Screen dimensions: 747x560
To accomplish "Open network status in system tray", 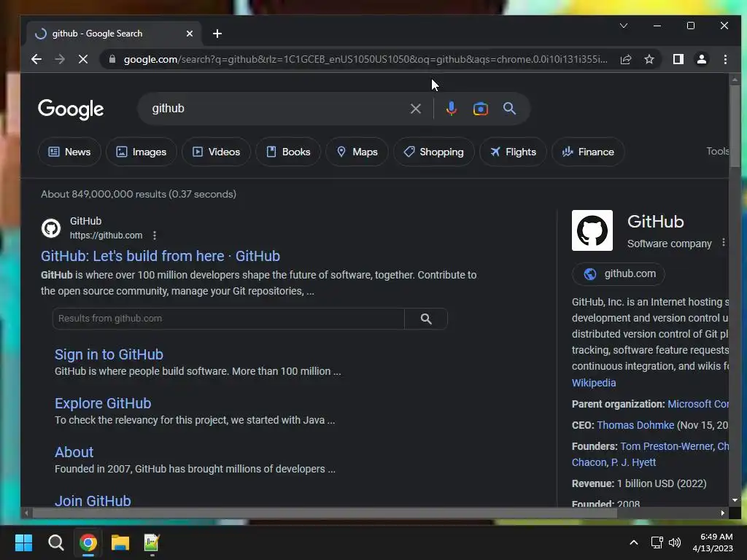I will pyautogui.click(x=657, y=542).
